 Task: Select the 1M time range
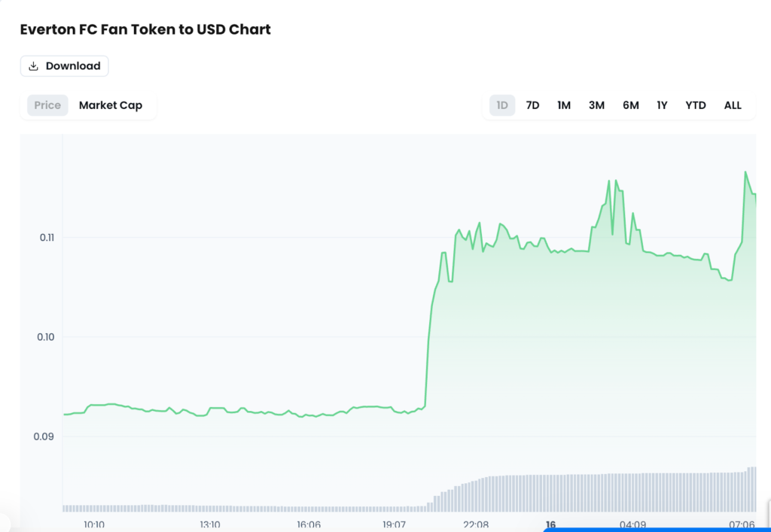(564, 105)
